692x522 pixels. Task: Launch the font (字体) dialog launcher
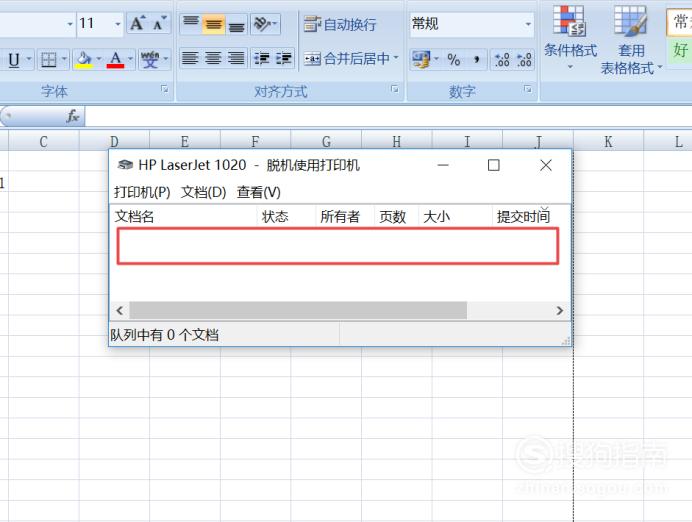[x=165, y=89]
